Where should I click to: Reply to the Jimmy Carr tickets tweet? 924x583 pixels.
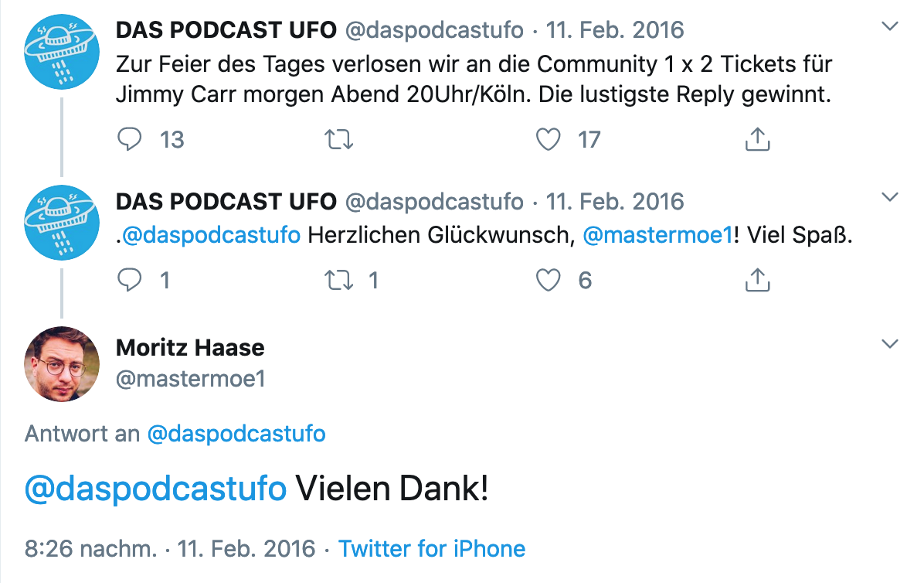click(x=130, y=139)
